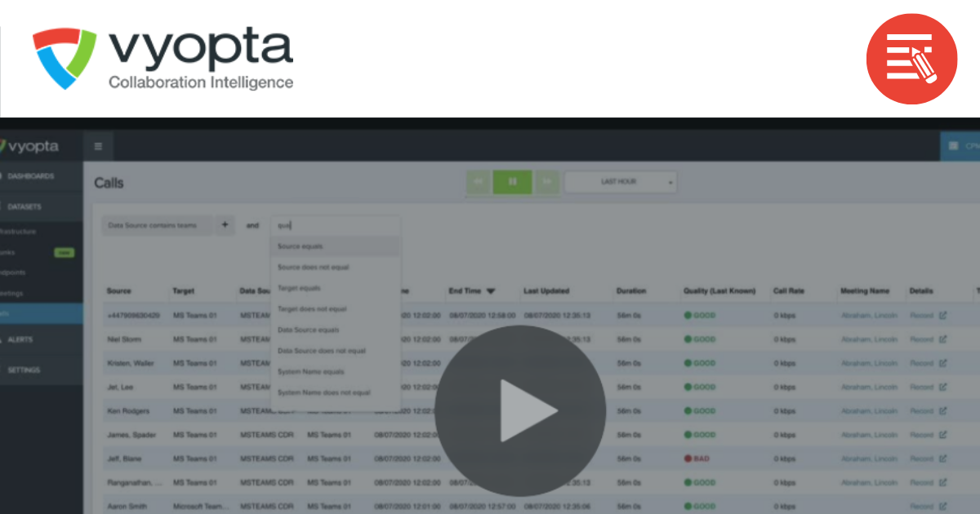The width and height of the screenshot is (980, 514).
Task: Click external-link icon in the Kristen, Waller row
Action: click(x=942, y=363)
